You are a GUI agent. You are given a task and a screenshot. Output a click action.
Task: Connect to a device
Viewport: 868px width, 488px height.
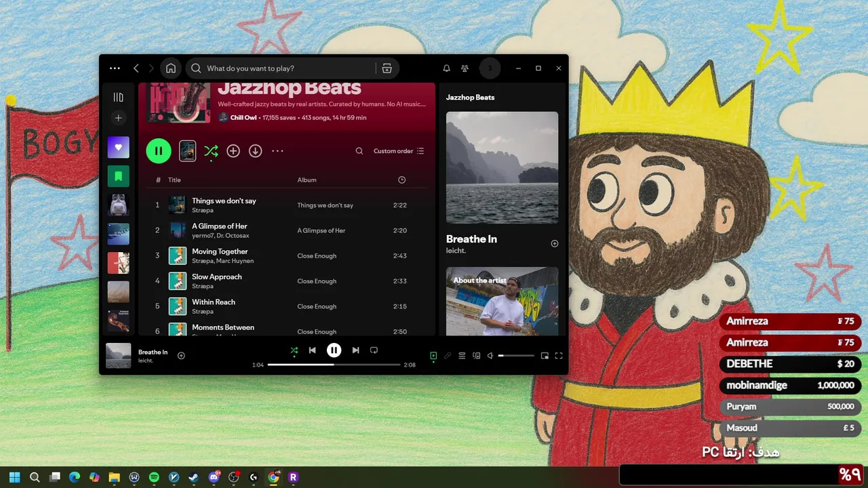[x=476, y=355]
